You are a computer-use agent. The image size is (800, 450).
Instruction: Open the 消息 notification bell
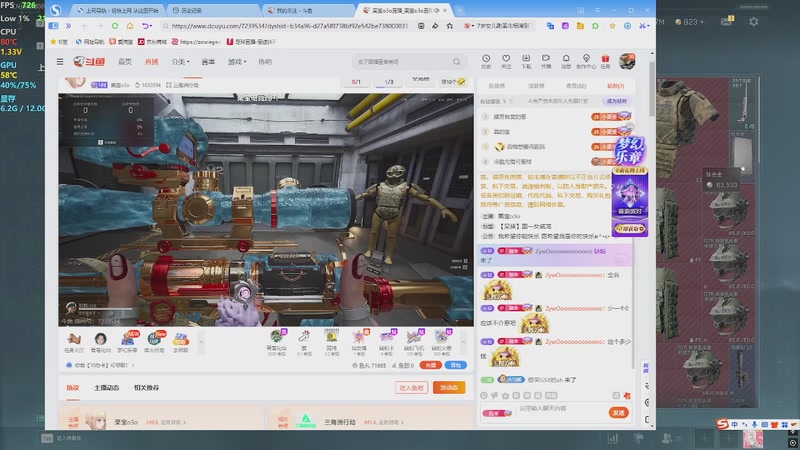coord(566,61)
